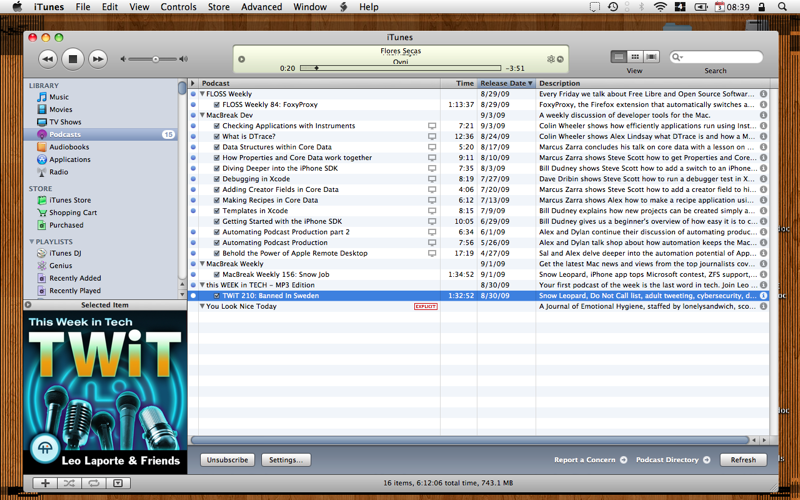Collapse MacBreak Weekly podcast group
Image resolution: width=800 pixels, height=500 pixels.
(203, 264)
